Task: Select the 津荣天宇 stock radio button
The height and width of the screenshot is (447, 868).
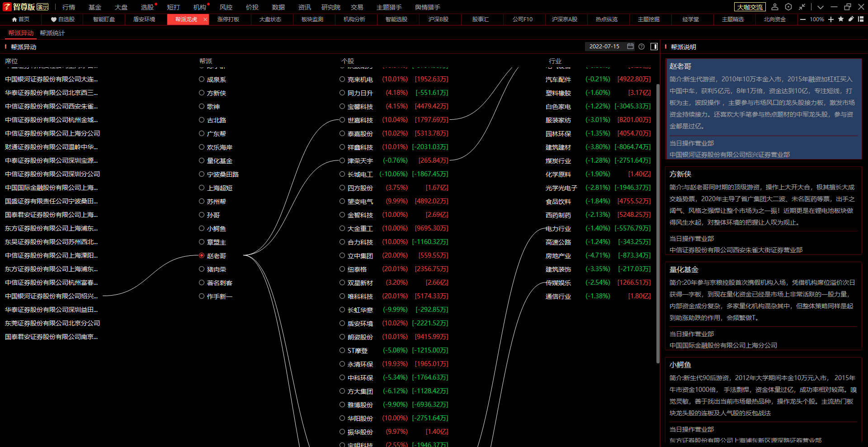Action: (342, 160)
